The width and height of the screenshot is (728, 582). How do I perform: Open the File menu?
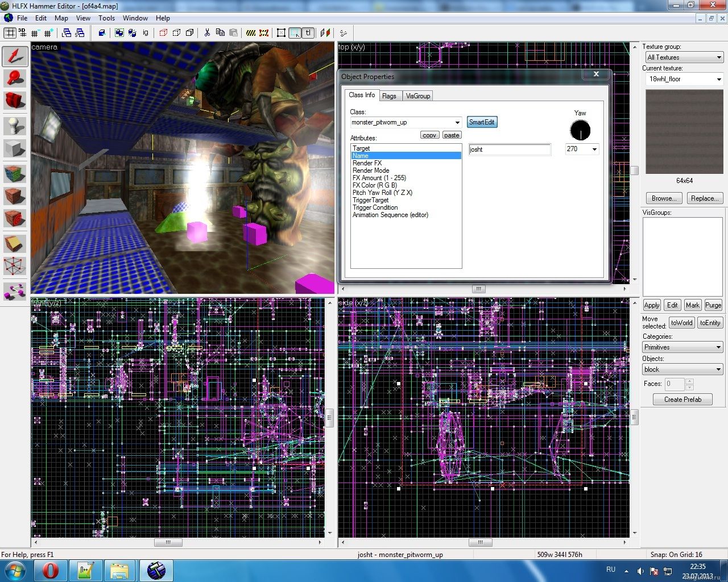click(22, 18)
